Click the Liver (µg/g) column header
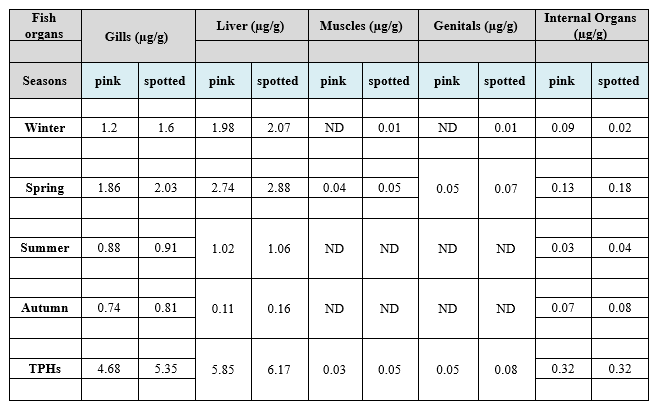 [250, 27]
